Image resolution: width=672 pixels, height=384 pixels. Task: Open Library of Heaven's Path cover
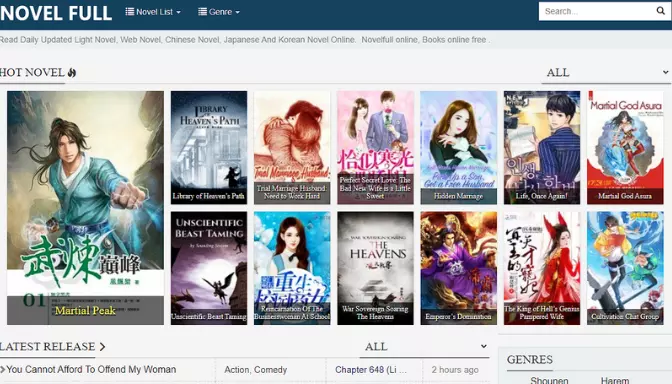coord(209,147)
